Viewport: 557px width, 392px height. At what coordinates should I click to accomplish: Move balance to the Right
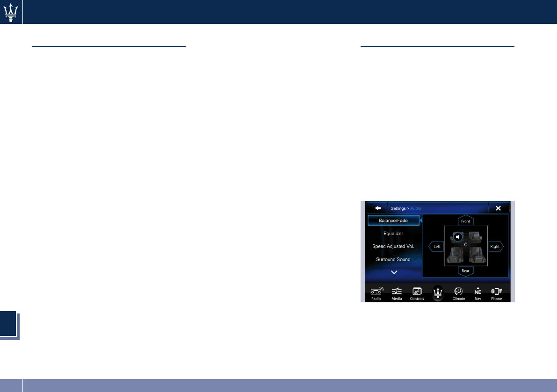tap(496, 247)
